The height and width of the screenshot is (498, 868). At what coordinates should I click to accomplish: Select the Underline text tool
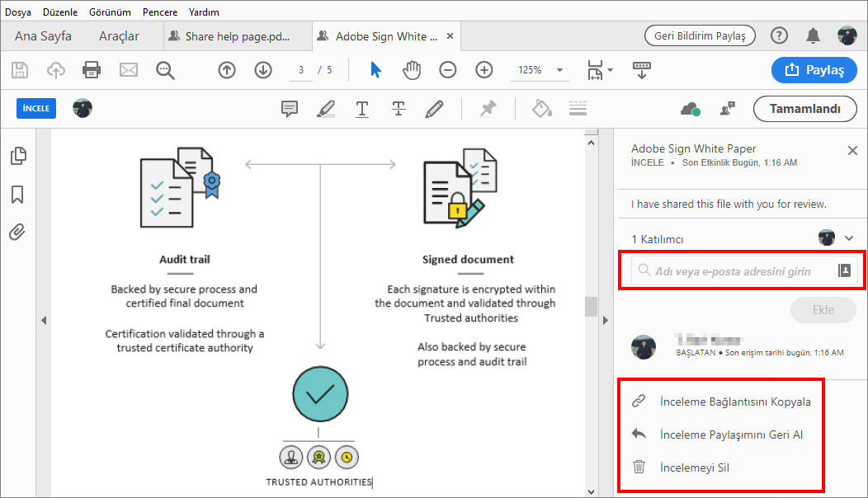362,109
